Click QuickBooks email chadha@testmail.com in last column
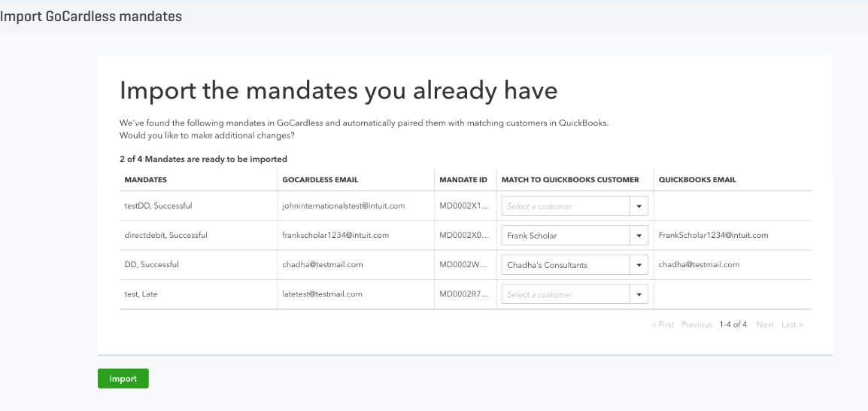The image size is (868, 411). click(x=700, y=264)
